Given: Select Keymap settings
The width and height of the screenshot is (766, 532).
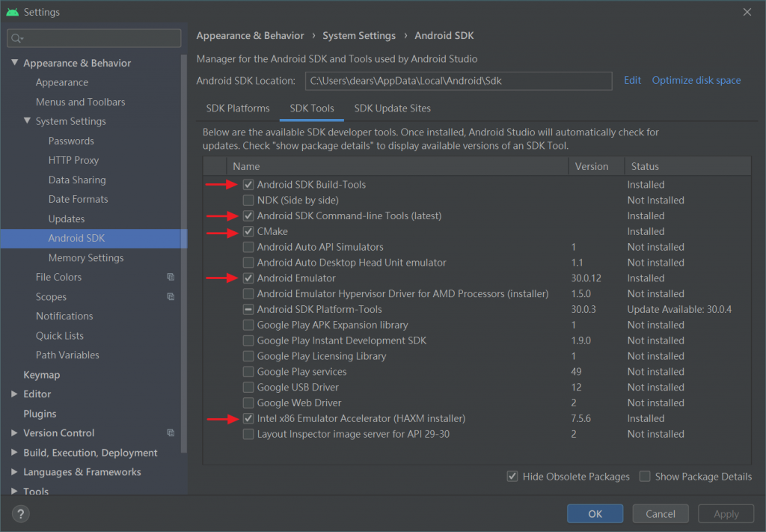Looking at the screenshot, I should (x=42, y=375).
